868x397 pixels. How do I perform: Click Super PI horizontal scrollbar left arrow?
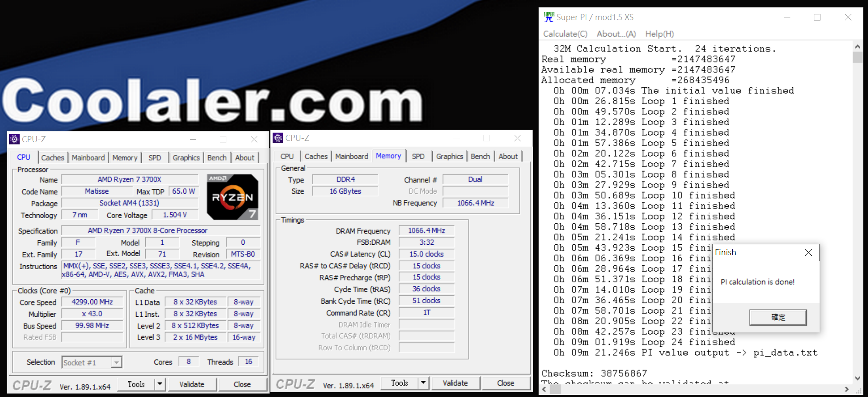tap(545, 389)
